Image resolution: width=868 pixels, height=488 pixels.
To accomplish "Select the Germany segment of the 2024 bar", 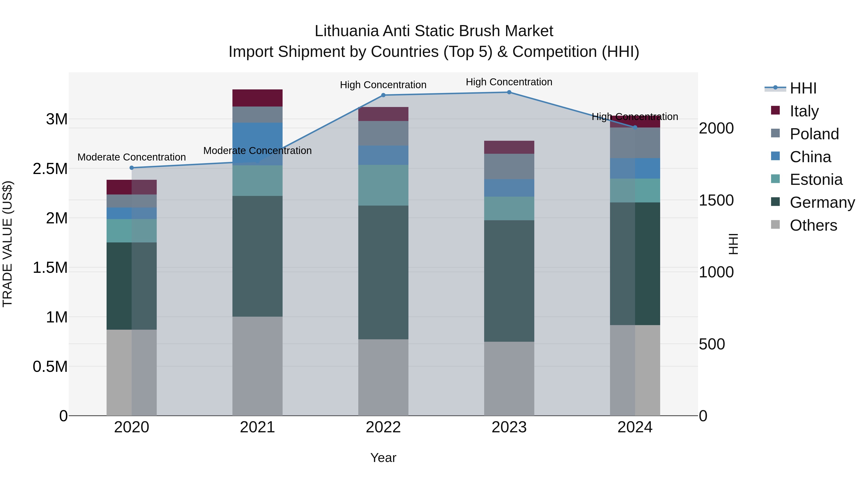I will (x=635, y=264).
